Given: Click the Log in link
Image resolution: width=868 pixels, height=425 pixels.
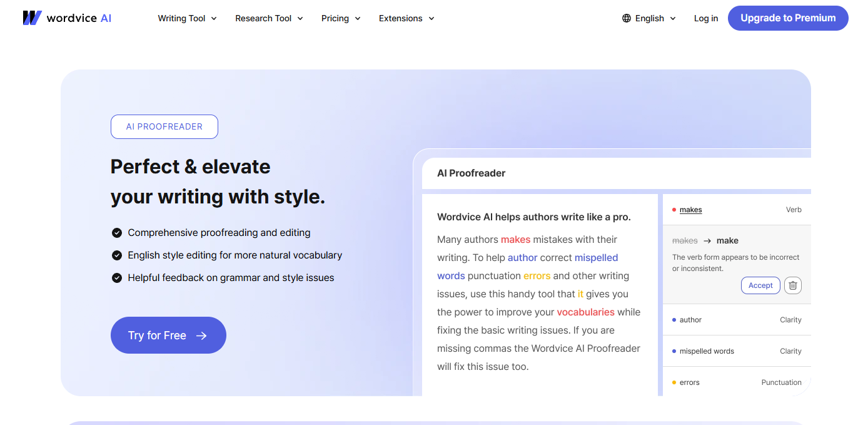Looking at the screenshot, I should [x=706, y=18].
